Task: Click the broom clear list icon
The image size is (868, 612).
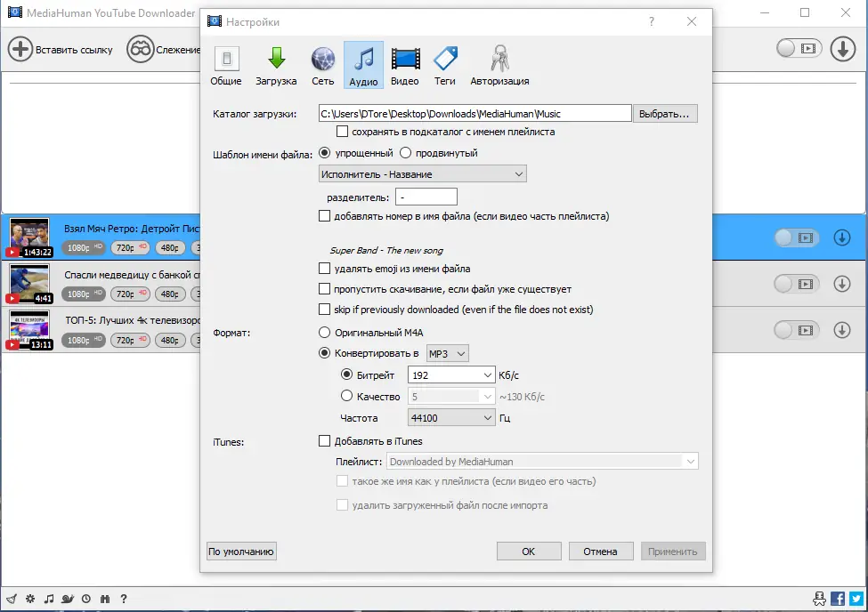Action: point(12,599)
